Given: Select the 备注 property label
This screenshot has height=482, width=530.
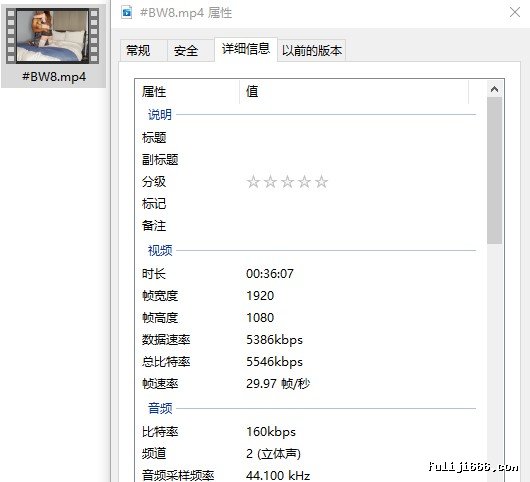Looking at the screenshot, I should coord(154,225).
